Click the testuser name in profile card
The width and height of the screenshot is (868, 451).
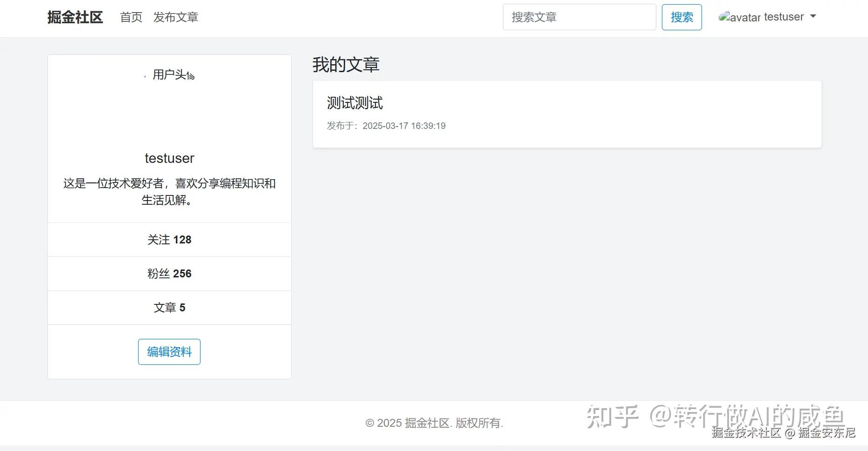point(169,158)
